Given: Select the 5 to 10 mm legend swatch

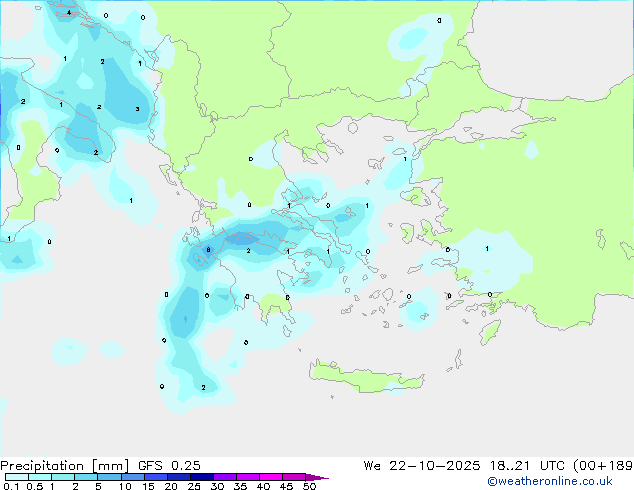Looking at the screenshot, I should click(109, 477).
